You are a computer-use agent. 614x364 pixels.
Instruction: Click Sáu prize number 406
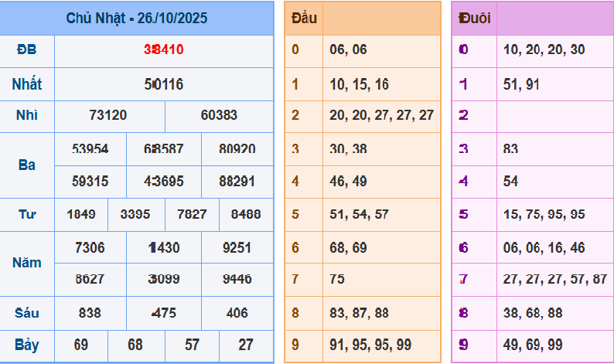237,313
